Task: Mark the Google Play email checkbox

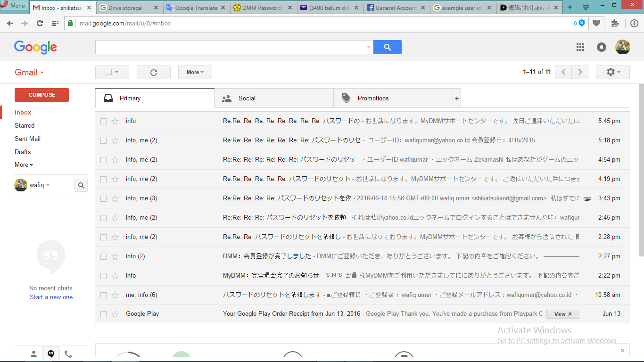Action: [103, 314]
